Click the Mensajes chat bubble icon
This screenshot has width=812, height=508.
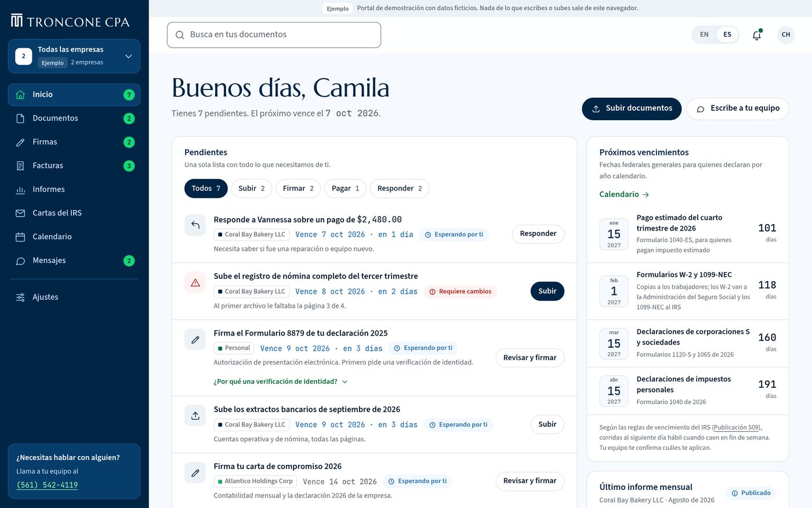(20, 261)
